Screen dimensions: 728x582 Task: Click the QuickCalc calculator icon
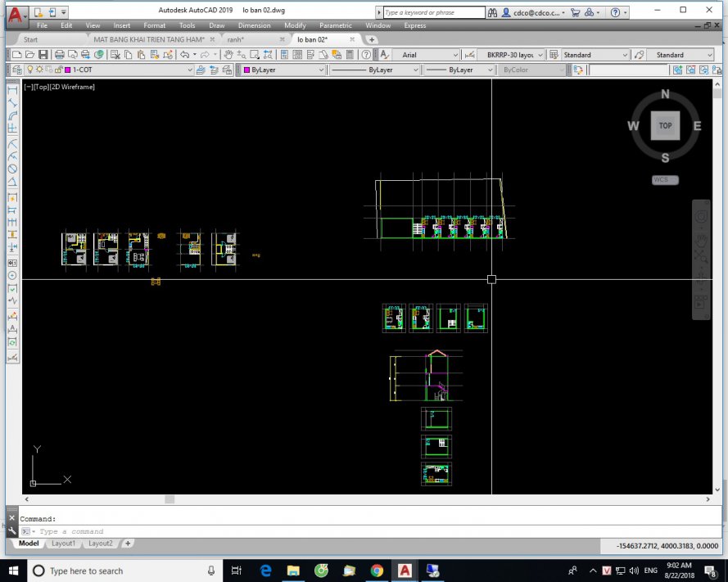point(350,55)
